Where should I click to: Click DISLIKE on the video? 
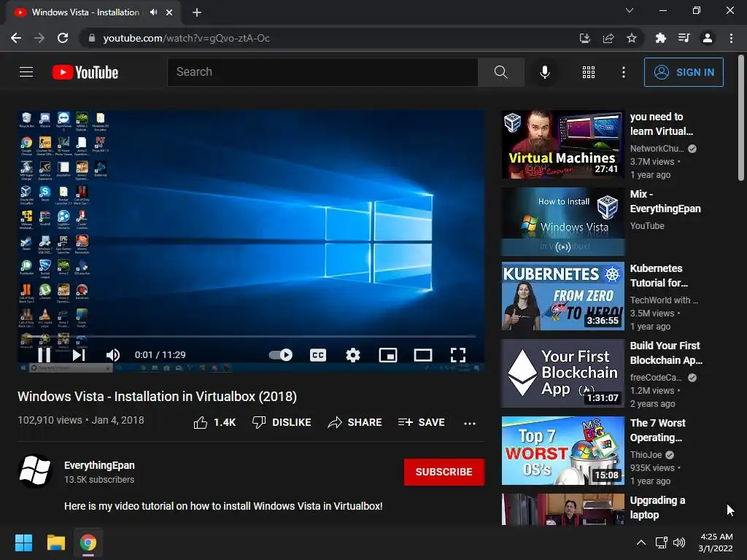282,422
